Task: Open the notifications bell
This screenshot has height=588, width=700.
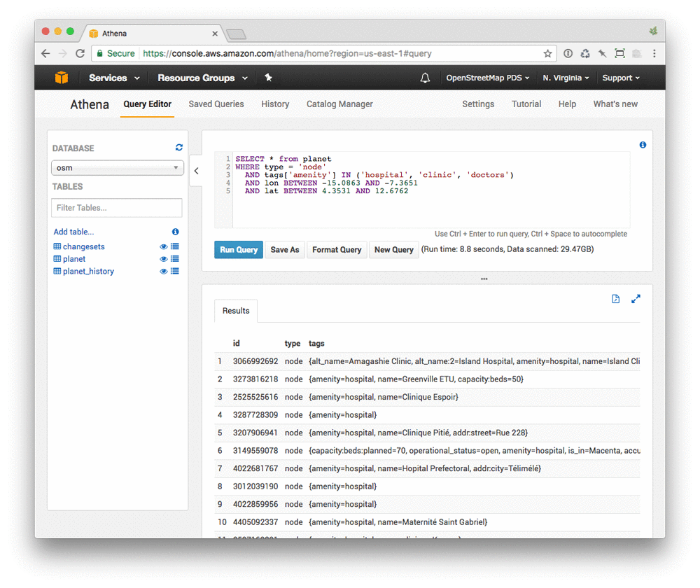Action: click(x=425, y=78)
